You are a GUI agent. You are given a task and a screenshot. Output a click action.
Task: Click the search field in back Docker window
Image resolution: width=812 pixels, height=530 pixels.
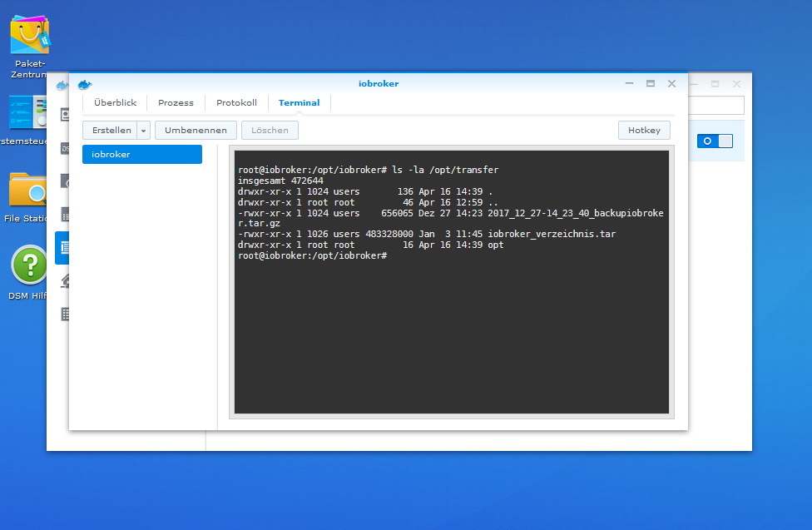715,105
